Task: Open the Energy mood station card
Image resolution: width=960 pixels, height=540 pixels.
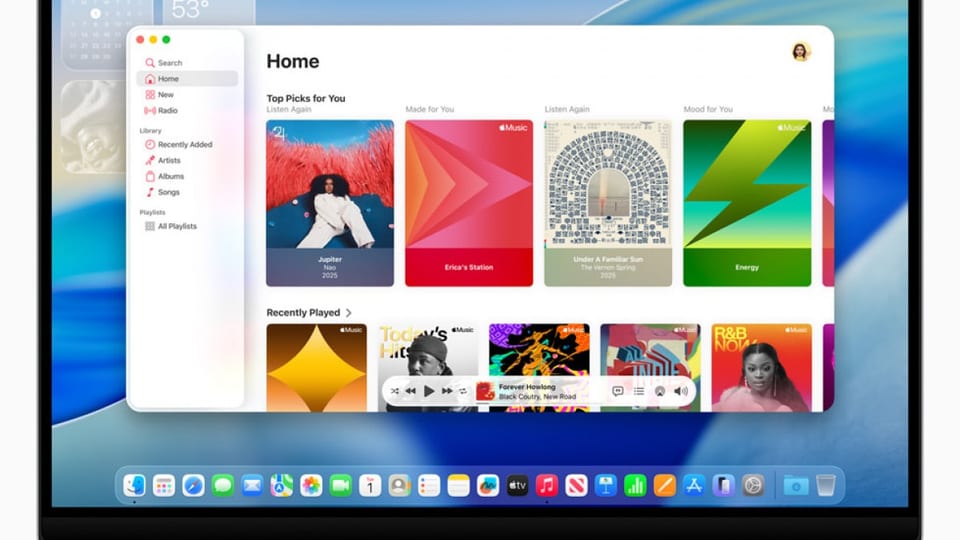Action: (747, 203)
